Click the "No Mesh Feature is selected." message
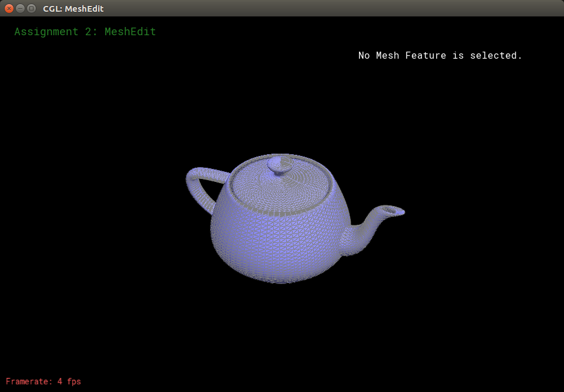The height and width of the screenshot is (392, 564). tap(440, 56)
